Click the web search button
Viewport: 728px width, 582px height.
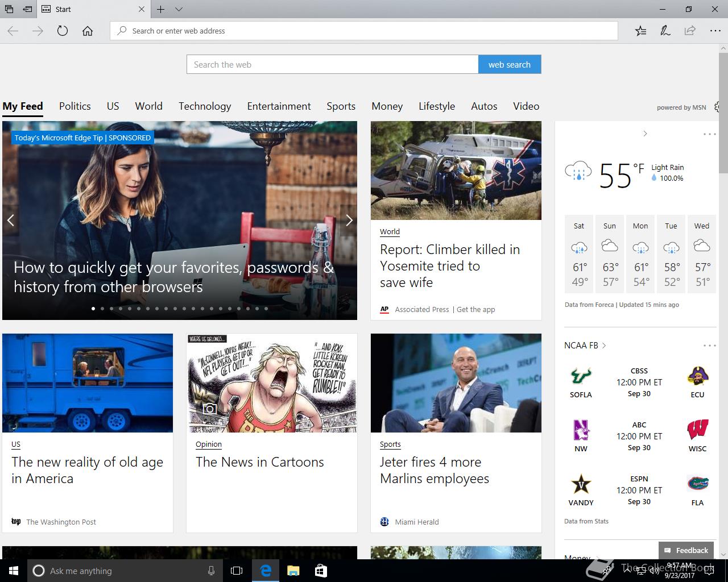coord(510,64)
